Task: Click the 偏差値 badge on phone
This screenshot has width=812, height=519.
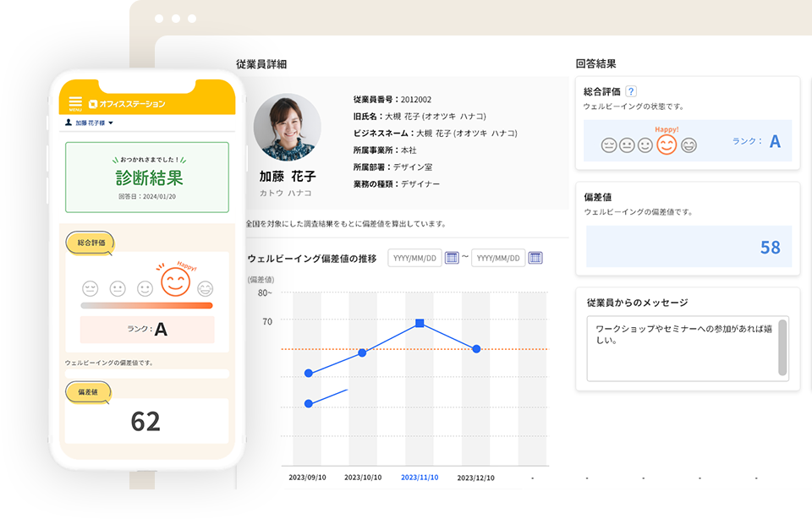Action: coord(88,392)
